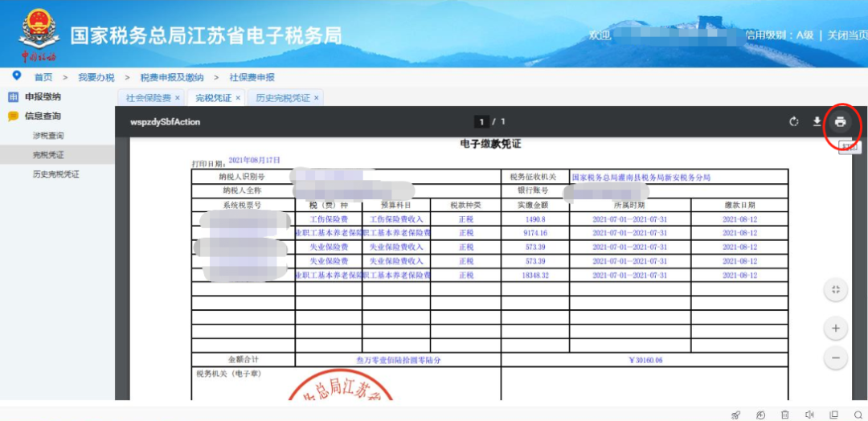
Task: Click the 实缴金额 column header
Action: 534,205
